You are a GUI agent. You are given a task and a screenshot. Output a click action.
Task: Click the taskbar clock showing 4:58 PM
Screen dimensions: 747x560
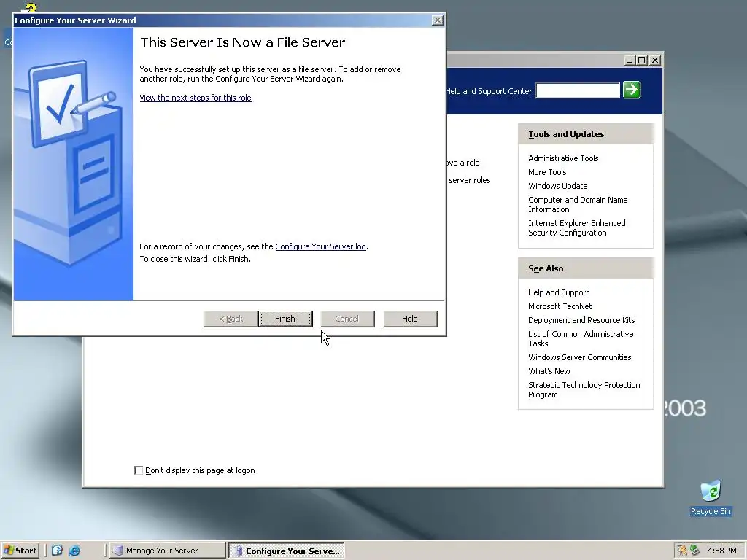pos(721,551)
